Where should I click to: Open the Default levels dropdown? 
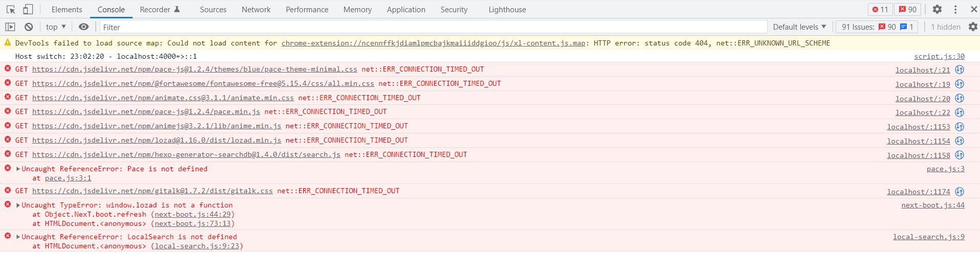[799, 27]
